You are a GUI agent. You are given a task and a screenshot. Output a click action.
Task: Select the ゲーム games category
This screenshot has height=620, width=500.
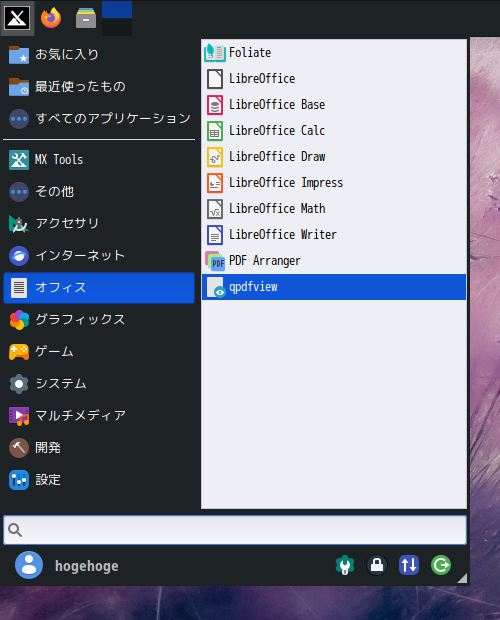tap(99, 352)
